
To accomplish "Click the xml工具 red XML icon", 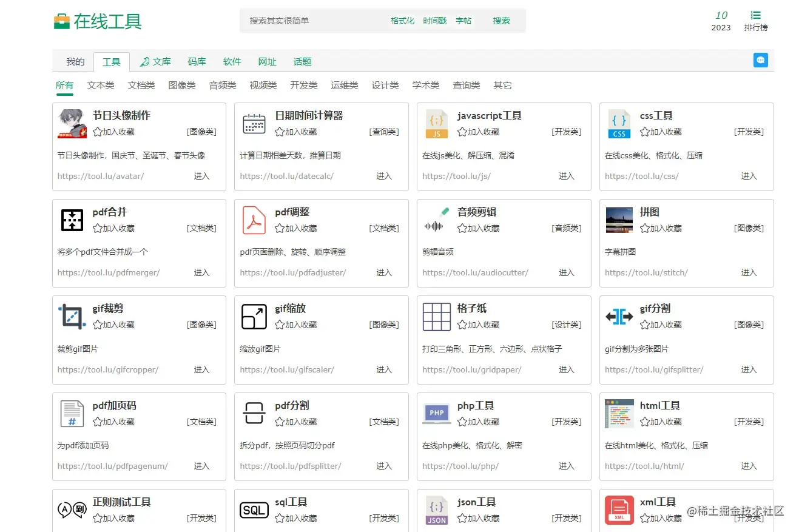I will point(619,510).
